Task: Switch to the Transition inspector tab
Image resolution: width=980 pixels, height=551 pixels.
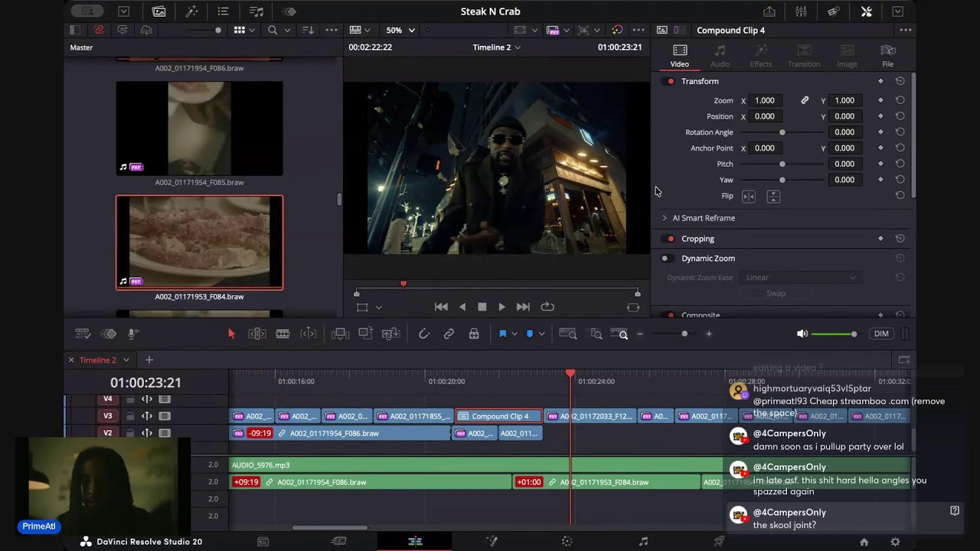Action: pos(804,56)
